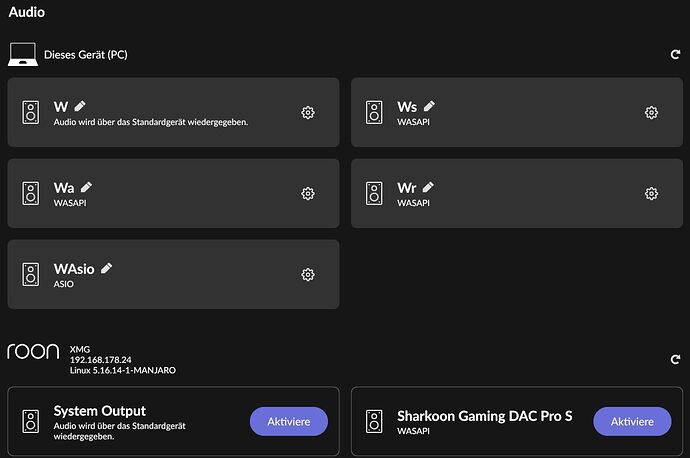Click pencil icon beside Wr name
This screenshot has width=690, height=458.
(x=428, y=187)
